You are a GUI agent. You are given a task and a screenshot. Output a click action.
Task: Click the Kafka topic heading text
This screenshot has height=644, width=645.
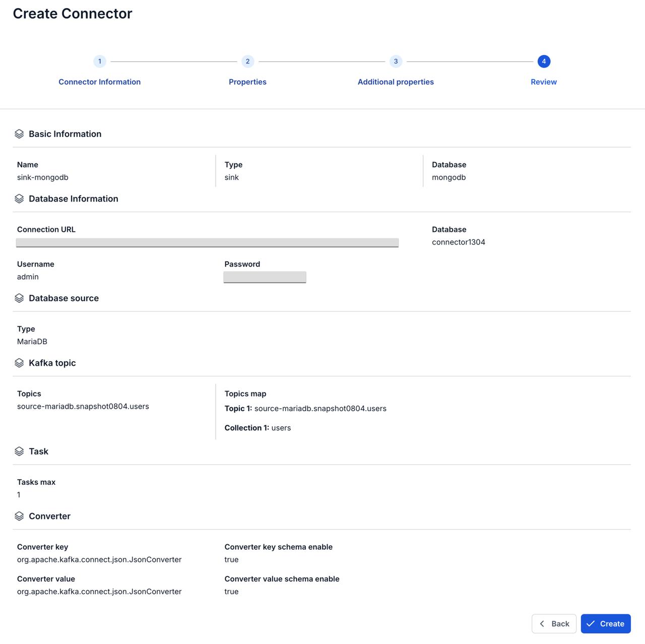52,363
